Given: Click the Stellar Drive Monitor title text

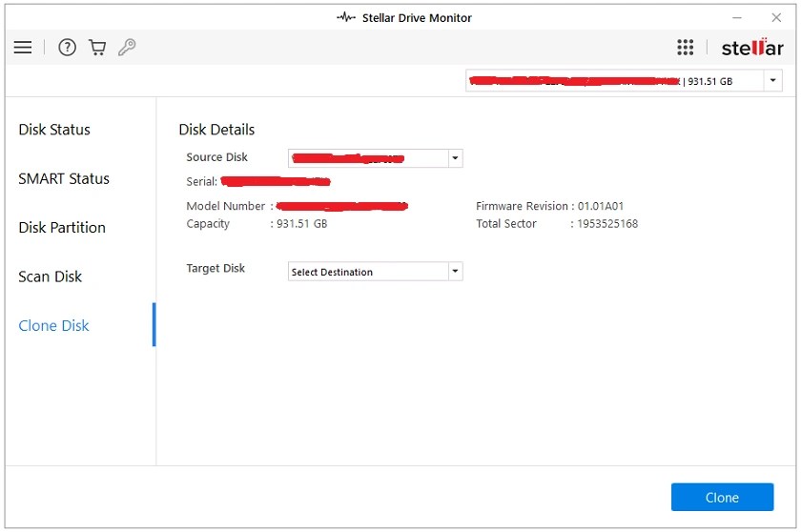Looking at the screenshot, I should [417, 18].
